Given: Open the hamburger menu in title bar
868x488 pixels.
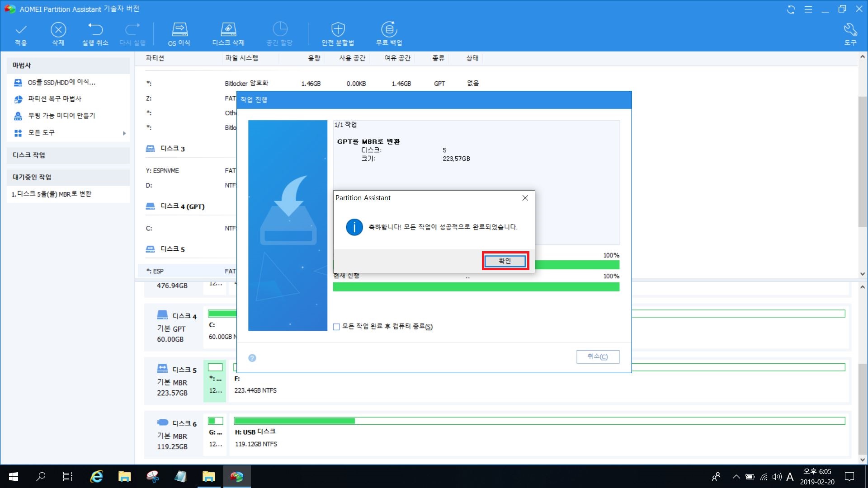Looking at the screenshot, I should 808,9.
